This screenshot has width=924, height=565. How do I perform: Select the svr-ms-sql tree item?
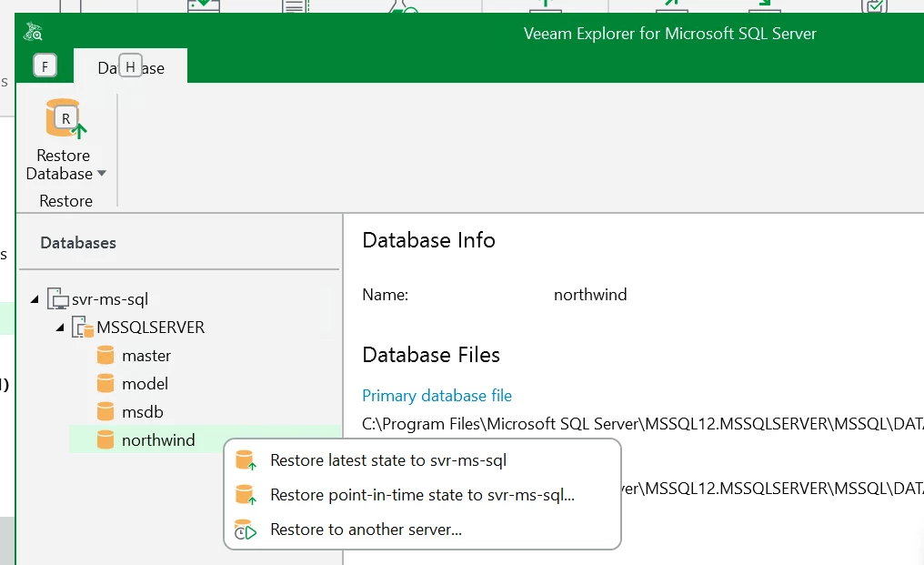pyautogui.click(x=110, y=299)
